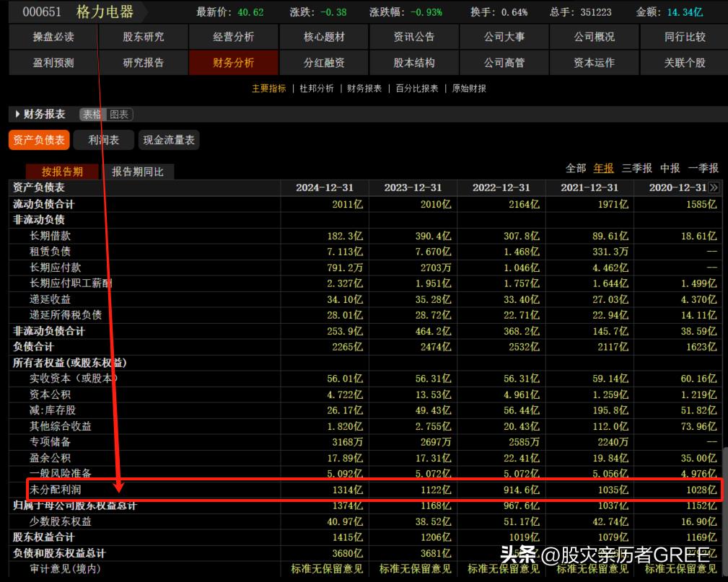The width and height of the screenshot is (728, 582).
Task: Collapse the 财务报表 section triangle
Action: click(17, 114)
